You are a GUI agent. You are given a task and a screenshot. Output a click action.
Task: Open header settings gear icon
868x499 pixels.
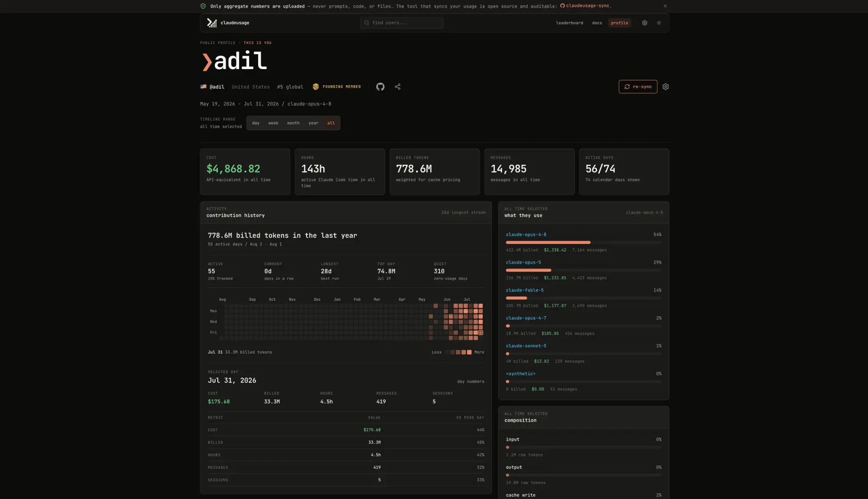pyautogui.click(x=645, y=23)
